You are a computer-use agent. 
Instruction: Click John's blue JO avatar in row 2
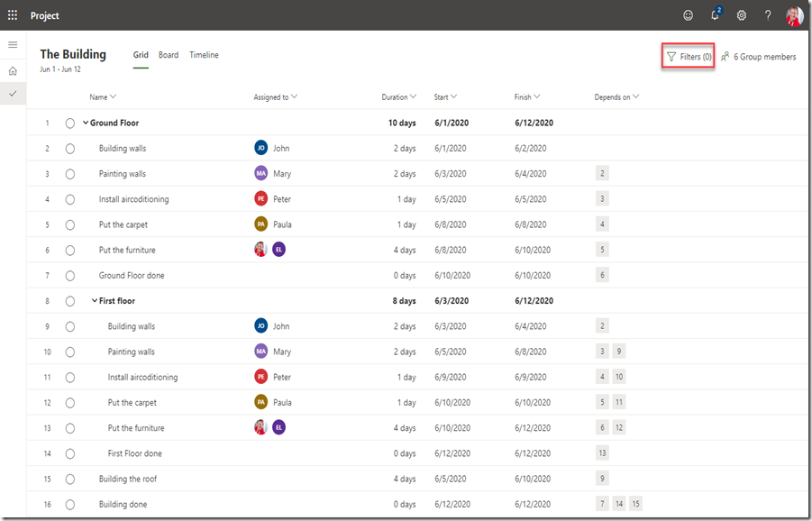pos(260,149)
